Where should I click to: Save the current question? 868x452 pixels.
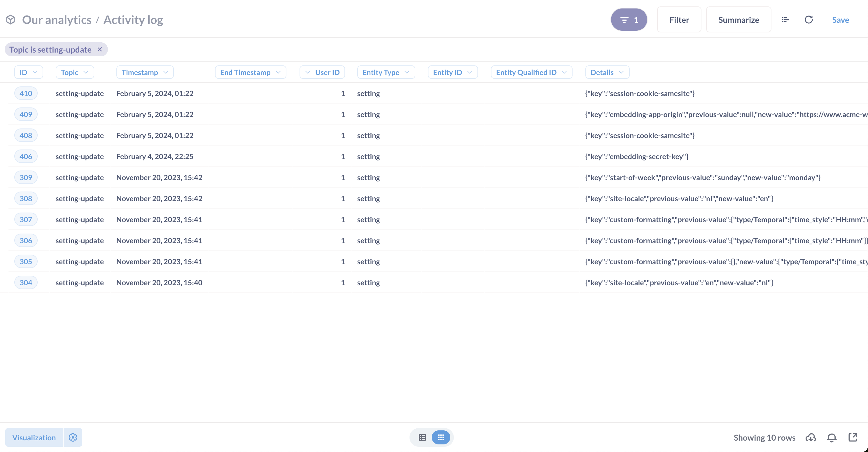(840, 20)
